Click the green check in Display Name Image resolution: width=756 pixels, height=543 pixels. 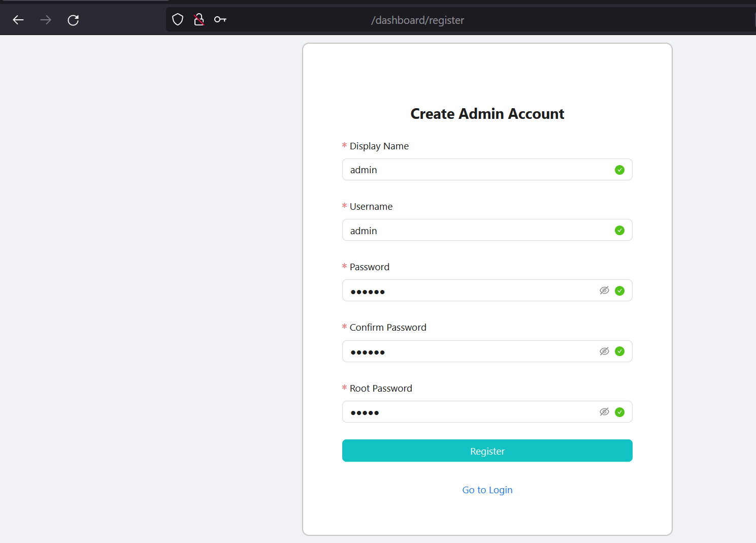coord(619,170)
